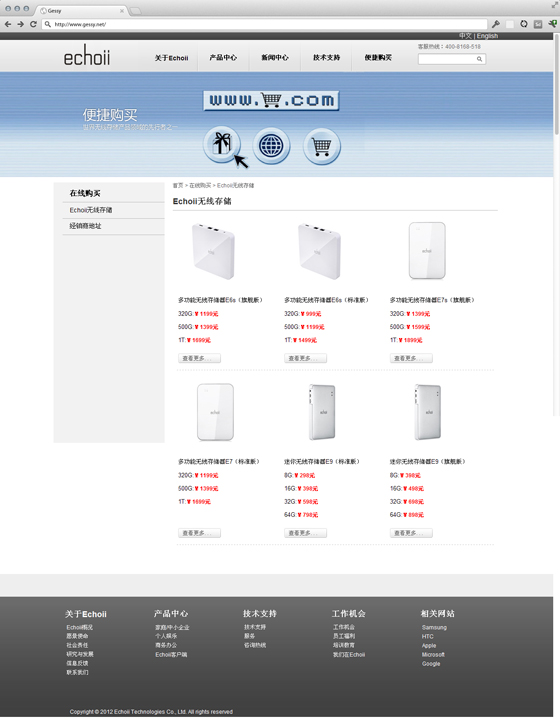Click the globe icon in banner
The height and width of the screenshot is (726, 560).
(271, 146)
